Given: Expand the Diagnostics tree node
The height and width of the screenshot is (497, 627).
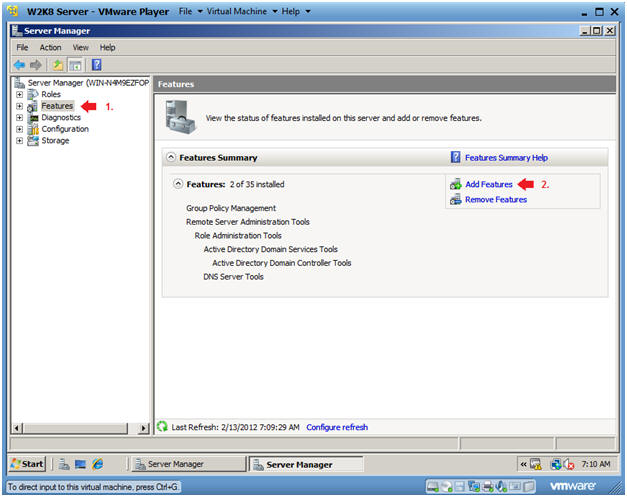Looking at the screenshot, I should coord(19,118).
